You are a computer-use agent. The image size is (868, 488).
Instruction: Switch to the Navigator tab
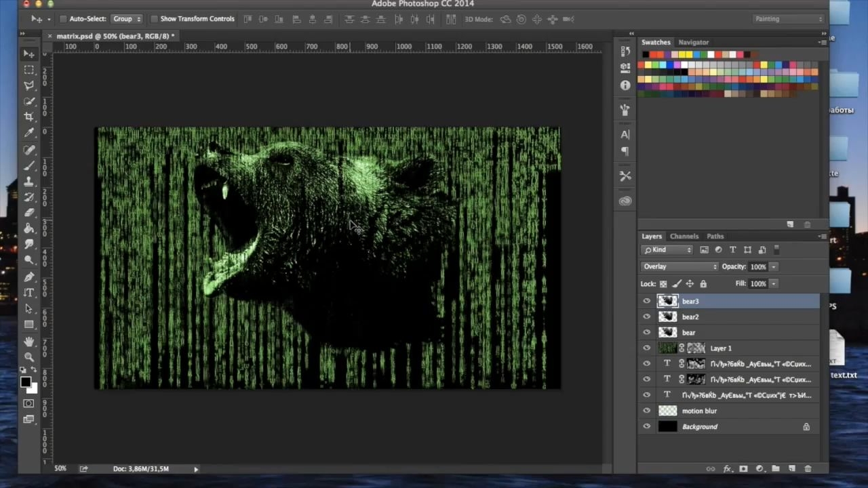coord(694,42)
